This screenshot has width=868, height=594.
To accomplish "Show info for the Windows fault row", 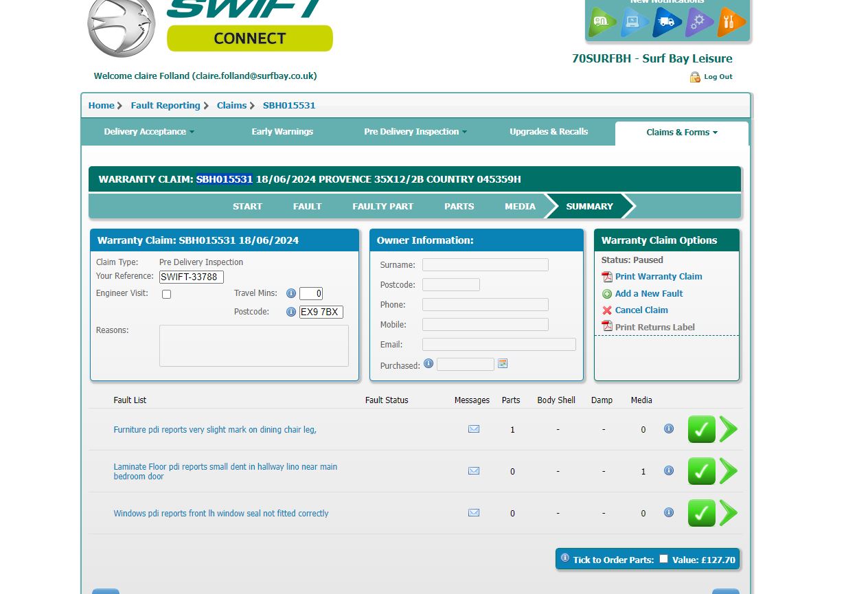I will click(x=669, y=513).
